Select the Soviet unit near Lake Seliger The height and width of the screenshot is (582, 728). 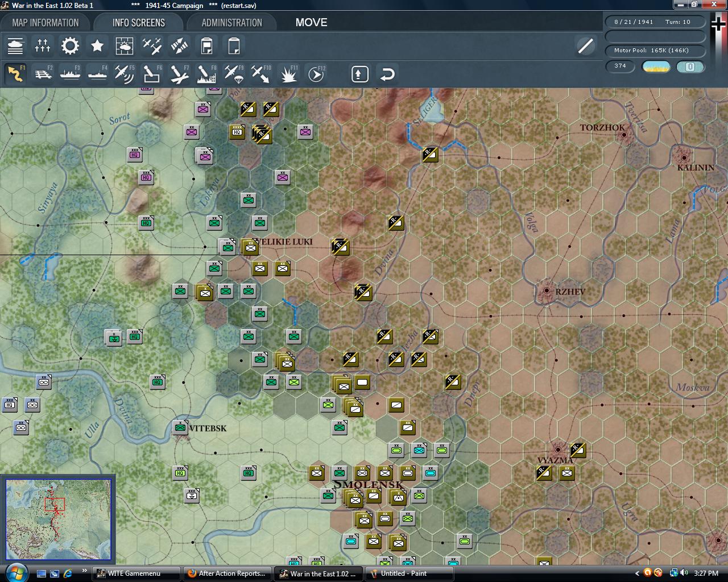point(430,154)
